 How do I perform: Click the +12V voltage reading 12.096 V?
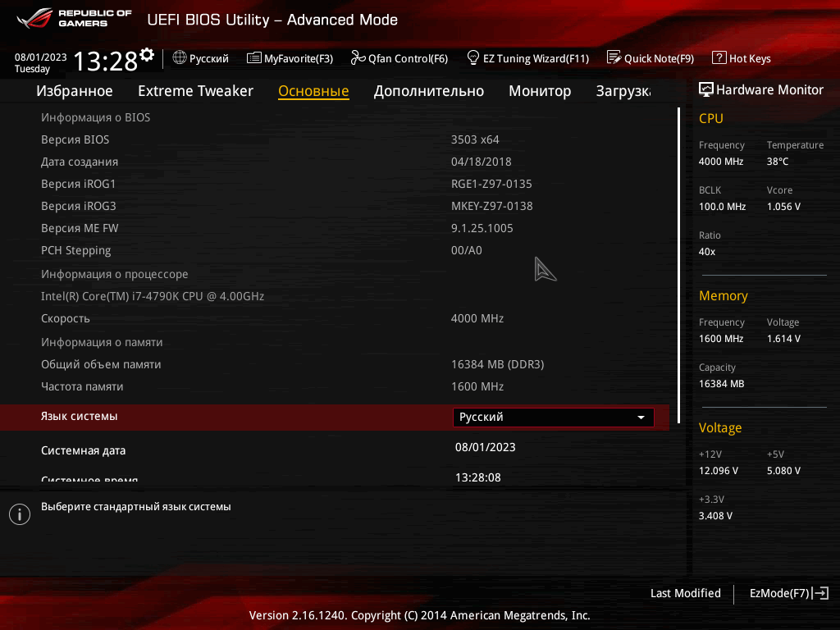point(719,471)
